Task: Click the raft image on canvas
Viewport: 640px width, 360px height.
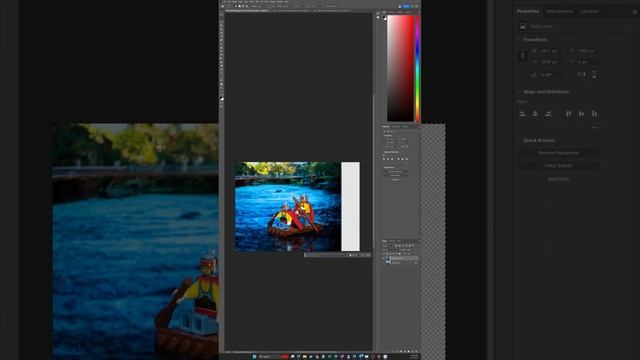Action: click(x=295, y=233)
